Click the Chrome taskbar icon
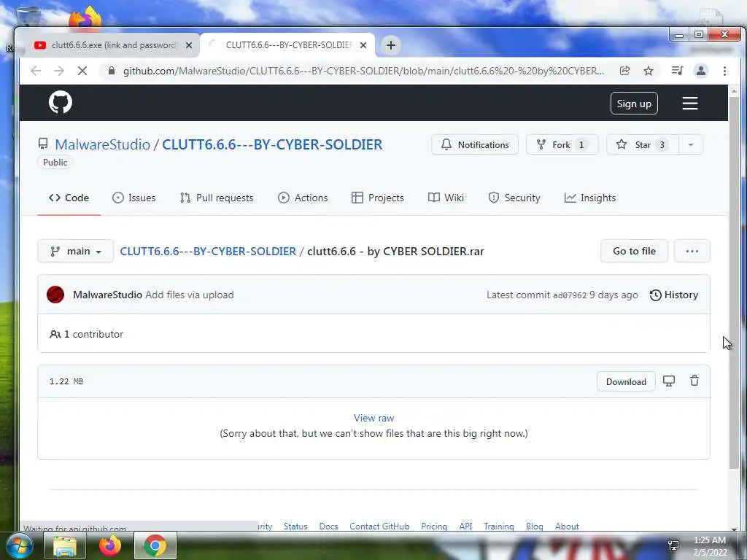Viewport: 747px width, 560px height. point(155,545)
